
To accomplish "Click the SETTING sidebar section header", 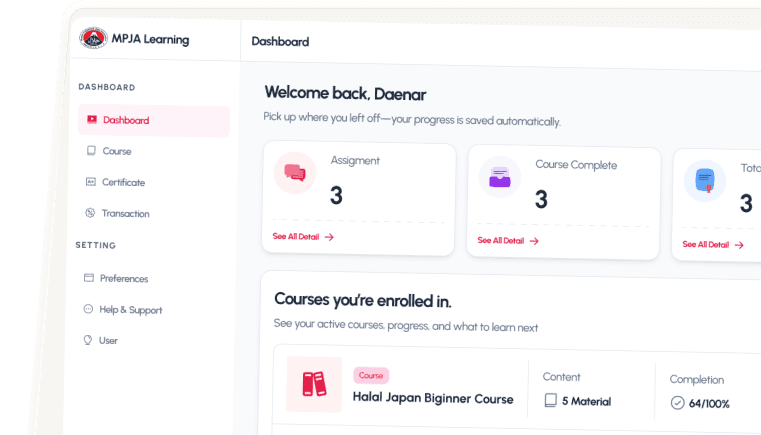I will coord(96,245).
